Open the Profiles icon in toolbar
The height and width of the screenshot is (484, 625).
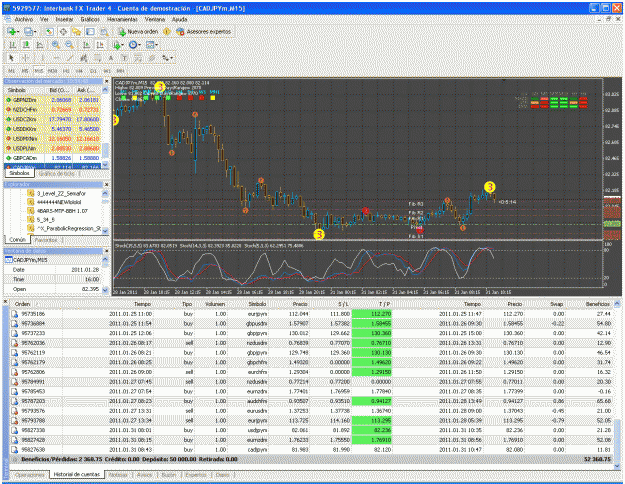28,31
